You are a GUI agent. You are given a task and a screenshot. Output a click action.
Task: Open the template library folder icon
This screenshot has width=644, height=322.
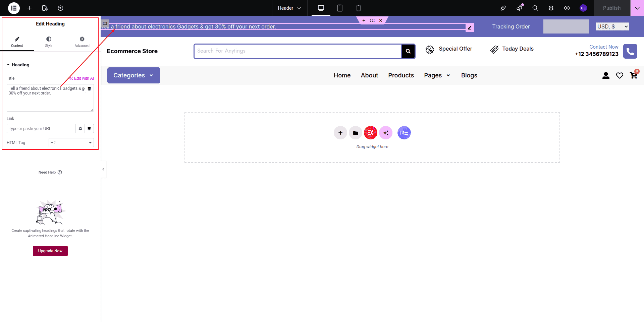(x=355, y=133)
